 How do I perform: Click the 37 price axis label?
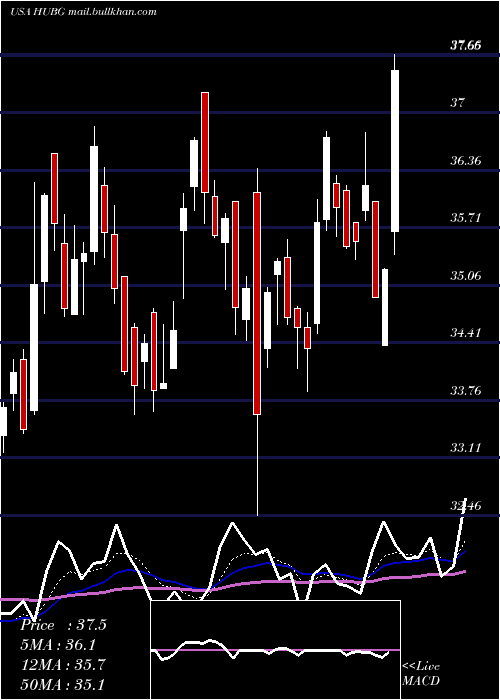click(457, 103)
